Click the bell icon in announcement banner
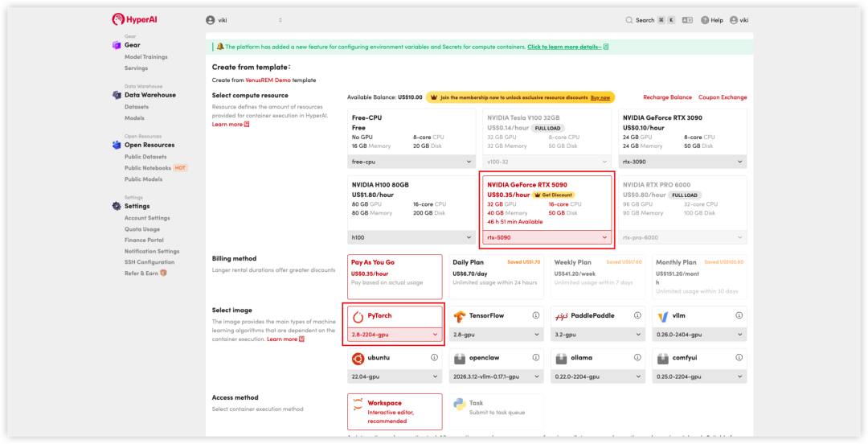Screen dimensions: 868x444 (219, 47)
